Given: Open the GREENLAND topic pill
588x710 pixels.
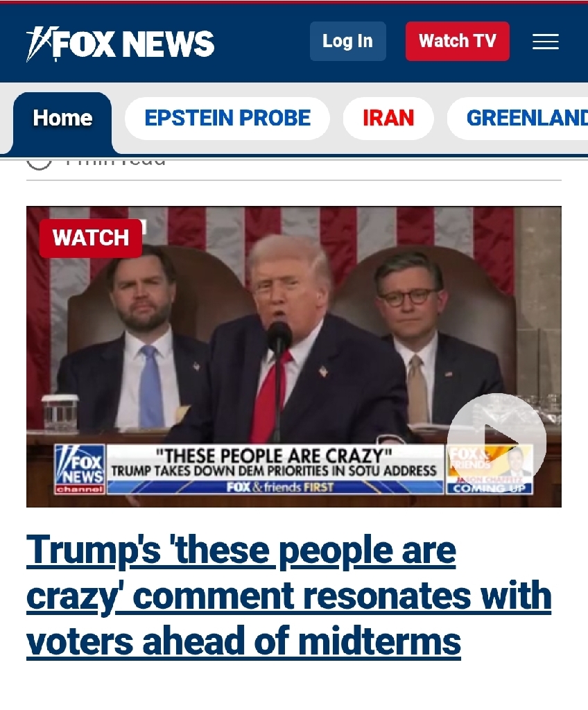Looking at the screenshot, I should point(518,118).
